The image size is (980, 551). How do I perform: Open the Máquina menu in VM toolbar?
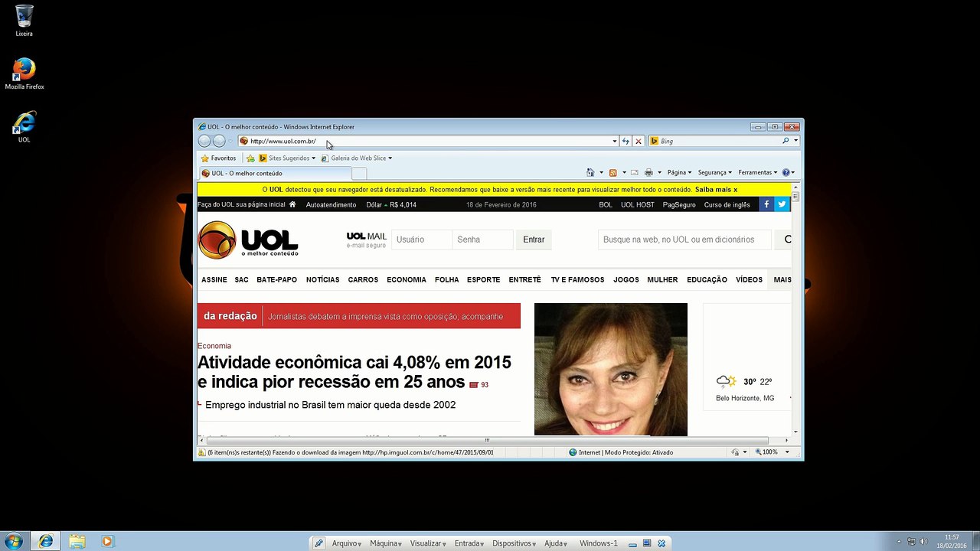[385, 543]
